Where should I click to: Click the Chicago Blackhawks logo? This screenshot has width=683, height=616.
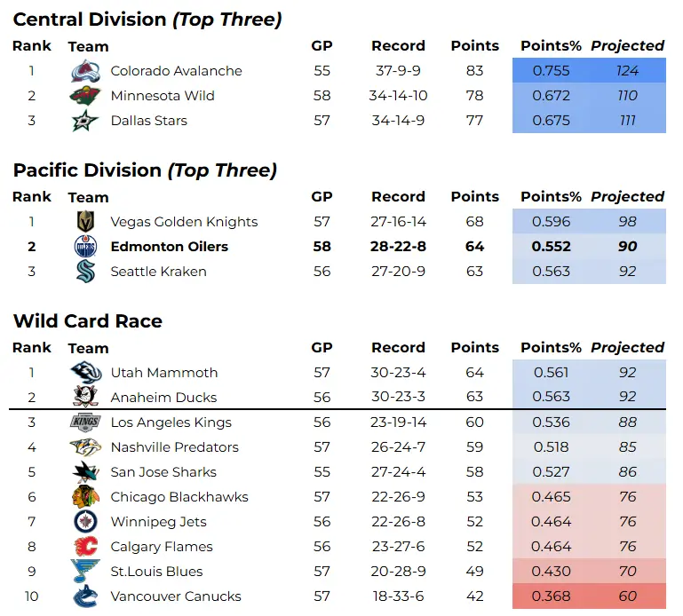pyautogui.click(x=85, y=497)
